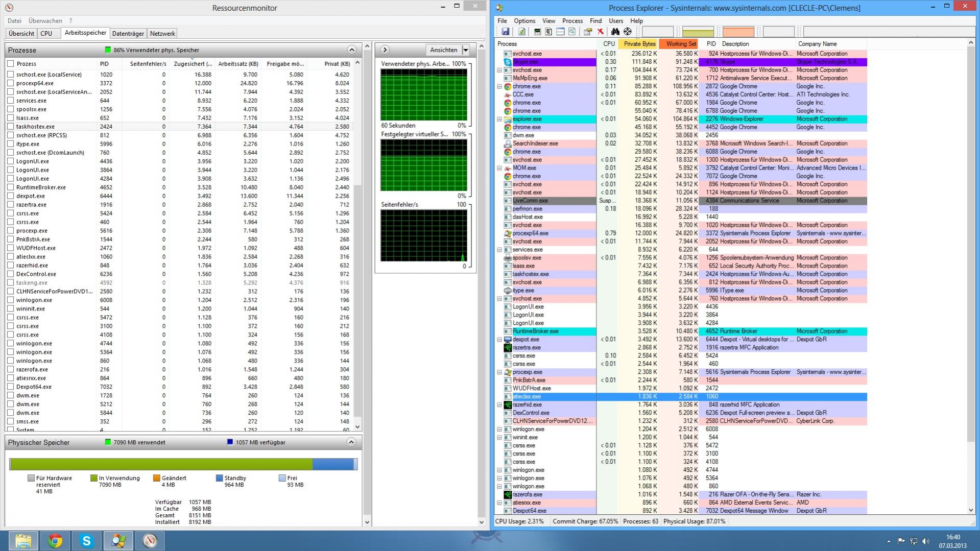Screen dimensions: 980x551
Task: Click the SearchIndexer.exe magnifier icon
Action: (x=508, y=143)
